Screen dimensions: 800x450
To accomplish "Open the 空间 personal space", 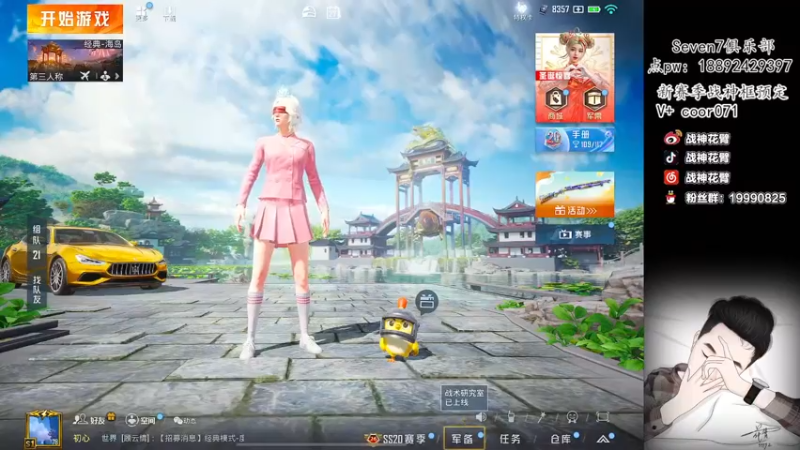I will point(143,420).
